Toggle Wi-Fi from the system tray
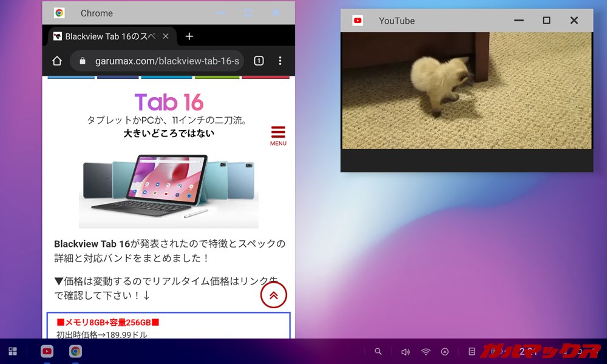 (x=426, y=351)
